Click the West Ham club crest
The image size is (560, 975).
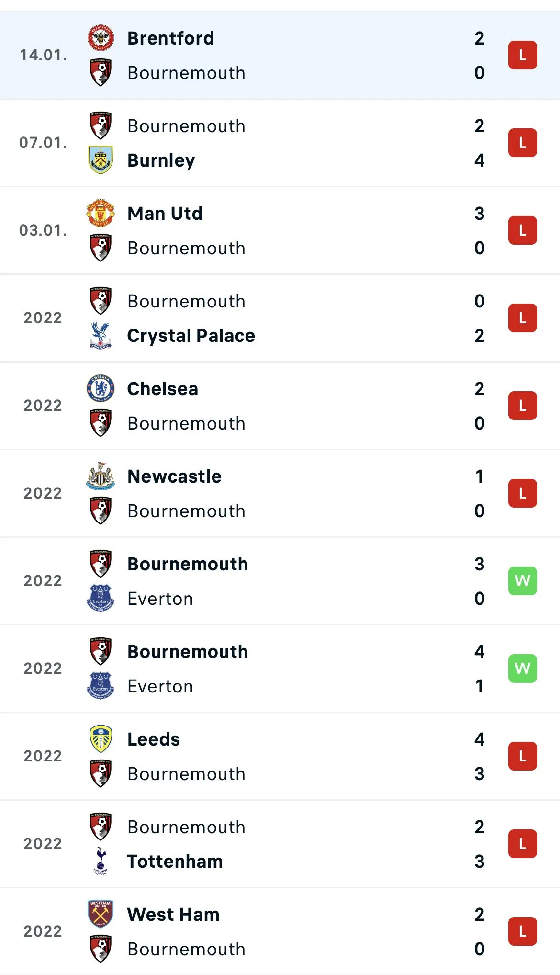(101, 914)
